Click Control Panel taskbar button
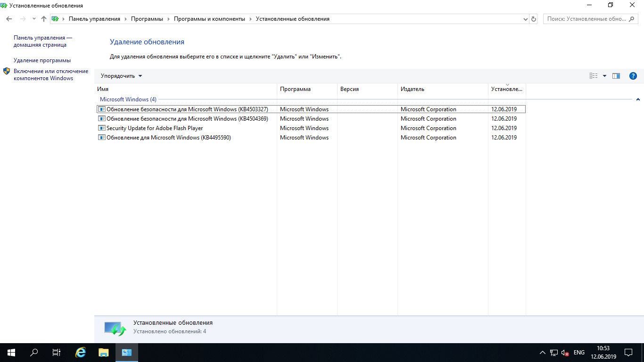 click(126, 353)
